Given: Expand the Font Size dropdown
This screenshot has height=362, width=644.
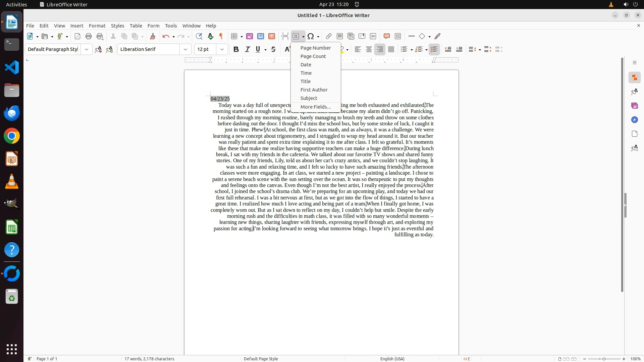Looking at the screenshot, I should (222, 49).
